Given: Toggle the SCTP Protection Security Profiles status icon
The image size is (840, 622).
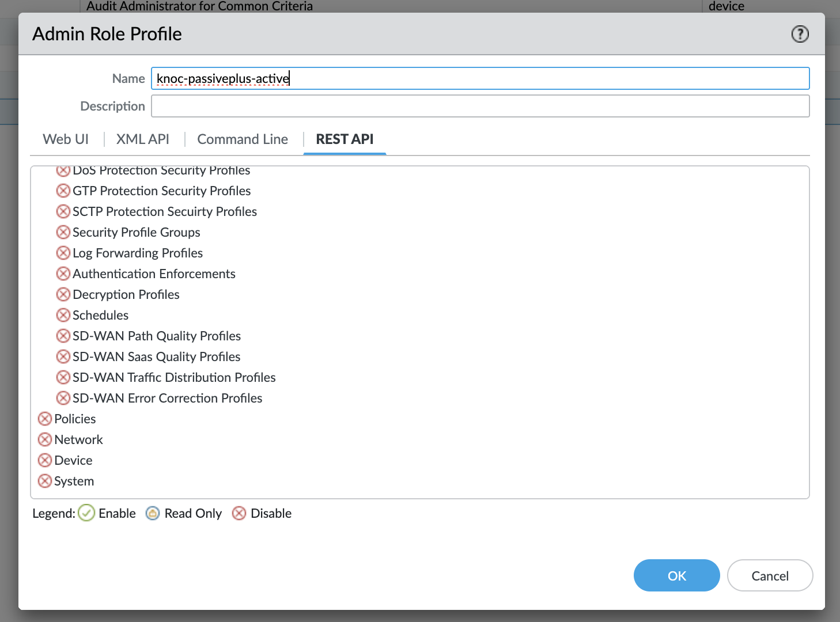Looking at the screenshot, I should click(63, 211).
